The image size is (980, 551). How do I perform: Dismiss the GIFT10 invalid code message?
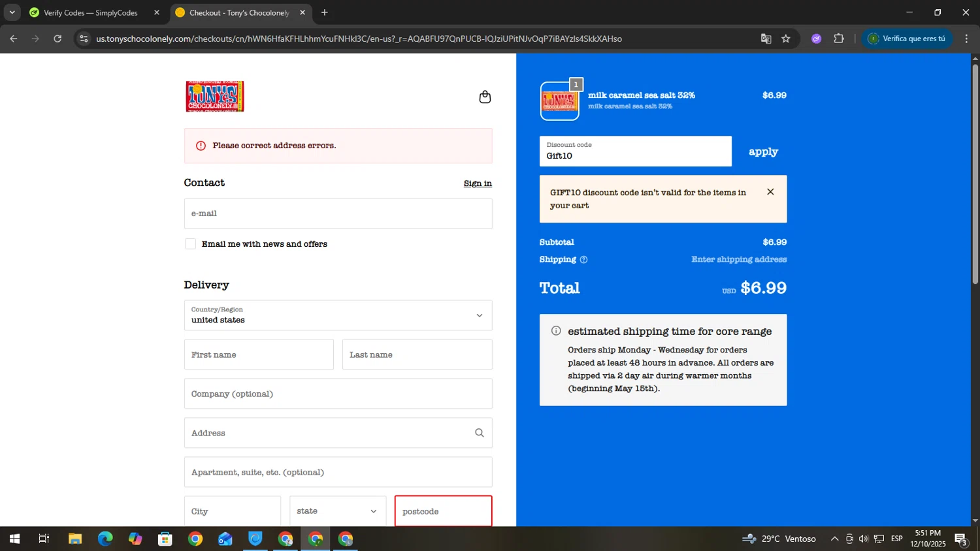[x=770, y=192]
